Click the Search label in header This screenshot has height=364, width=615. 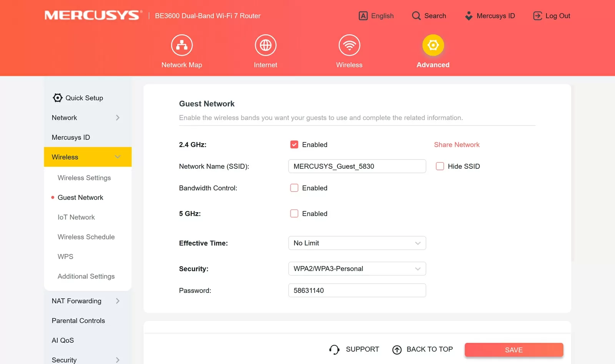tap(435, 16)
